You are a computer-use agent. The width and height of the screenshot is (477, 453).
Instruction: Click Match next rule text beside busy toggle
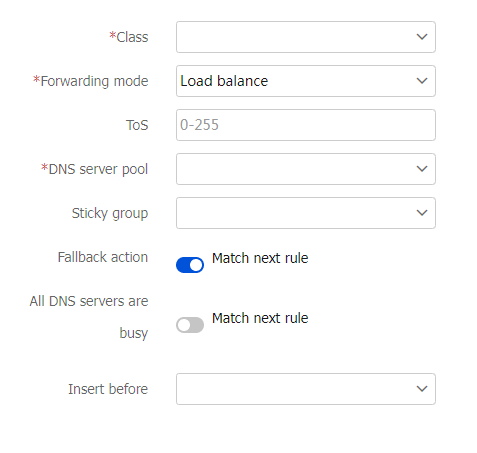[260, 318]
